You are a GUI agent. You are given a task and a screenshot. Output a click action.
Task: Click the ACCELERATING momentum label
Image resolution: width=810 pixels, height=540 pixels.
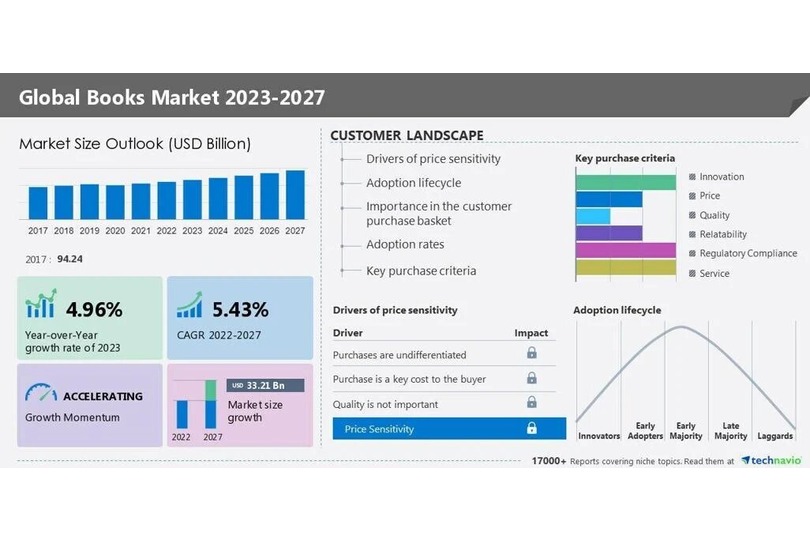pyautogui.click(x=103, y=396)
